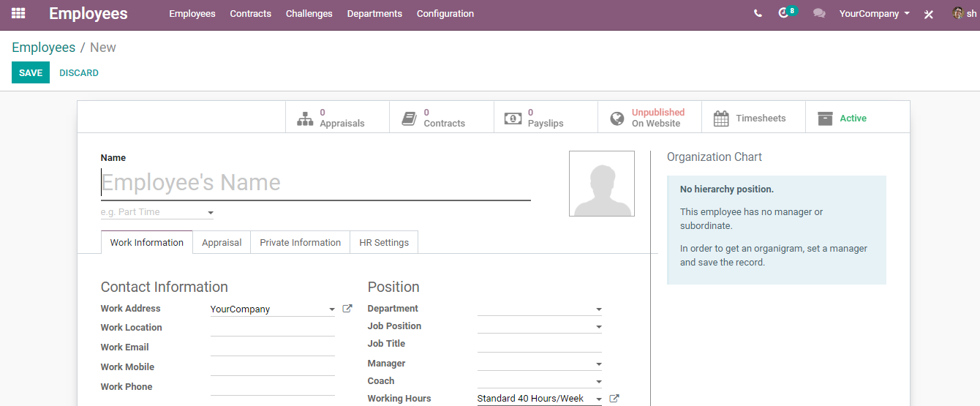Click the Work Location input

[x=273, y=328]
